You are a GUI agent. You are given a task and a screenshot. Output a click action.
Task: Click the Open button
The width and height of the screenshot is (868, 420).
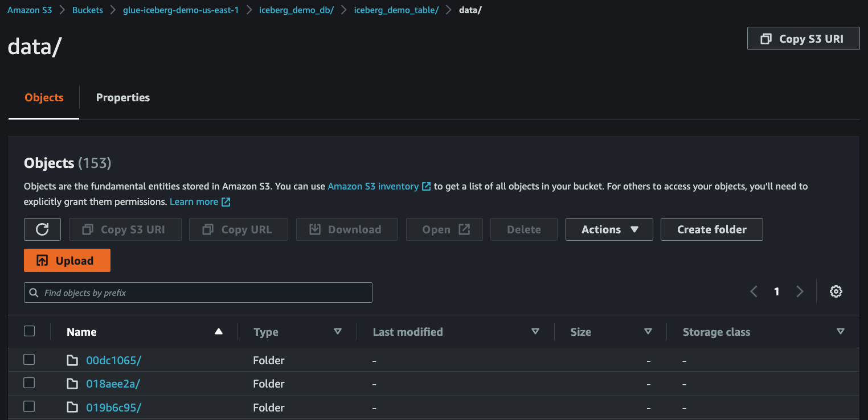pyautogui.click(x=444, y=229)
